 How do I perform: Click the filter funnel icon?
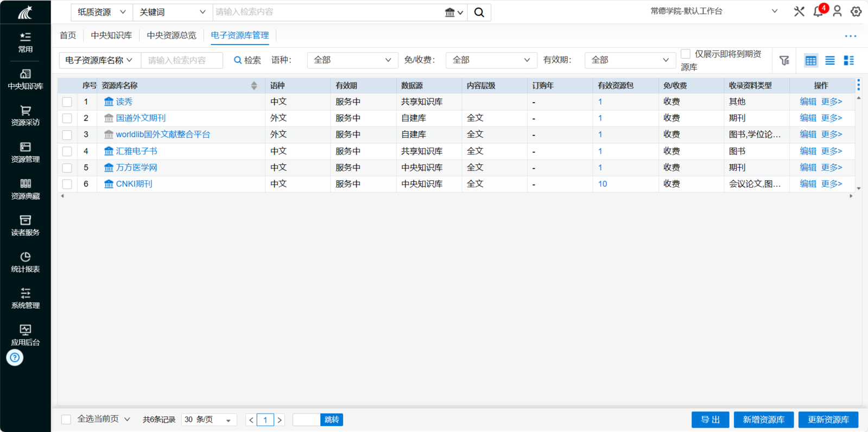coord(784,60)
